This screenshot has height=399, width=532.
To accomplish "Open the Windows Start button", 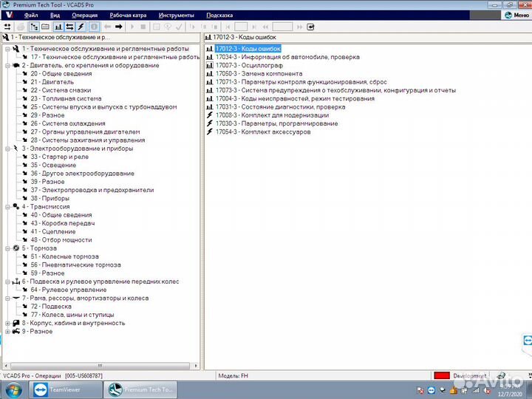I will 13,390.
